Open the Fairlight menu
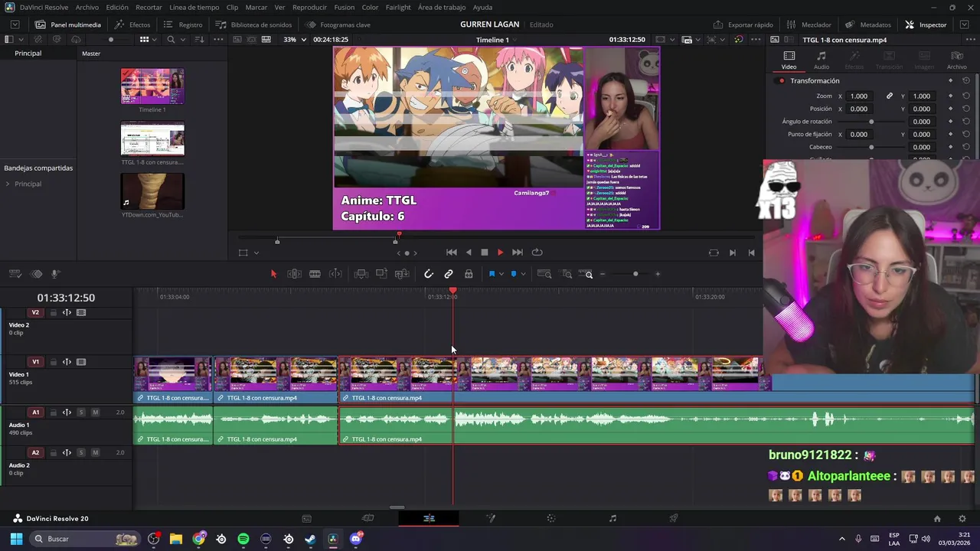Image resolution: width=980 pixels, height=551 pixels. (x=398, y=7)
